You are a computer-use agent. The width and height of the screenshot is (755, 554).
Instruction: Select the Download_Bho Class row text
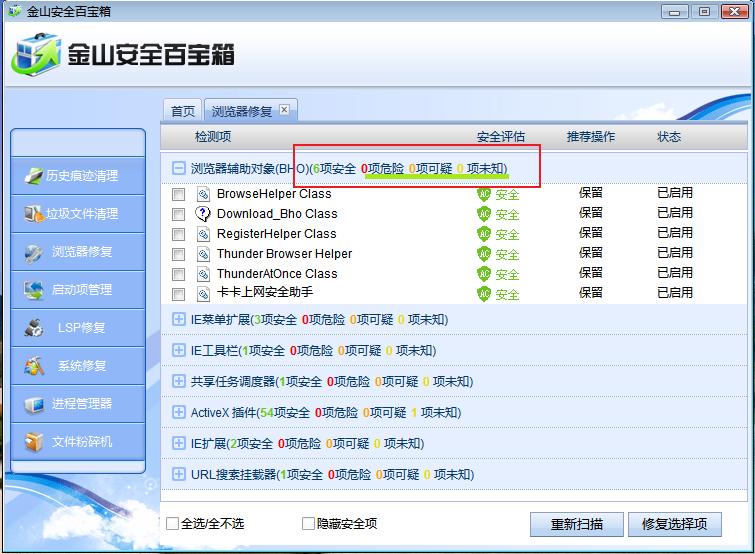277,214
